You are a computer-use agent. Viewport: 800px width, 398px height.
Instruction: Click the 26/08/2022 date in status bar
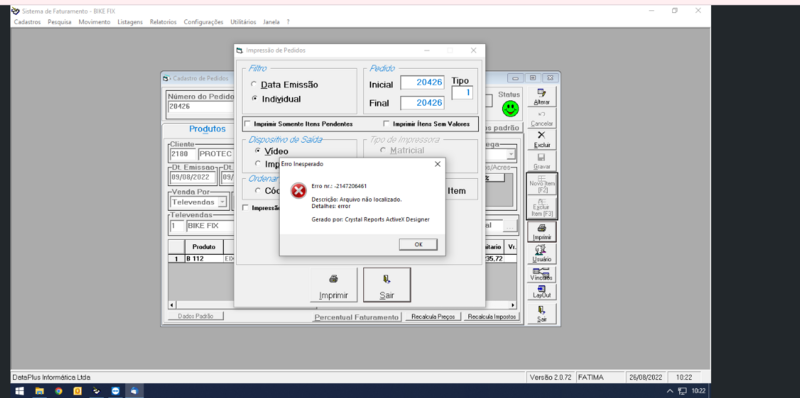(646, 377)
